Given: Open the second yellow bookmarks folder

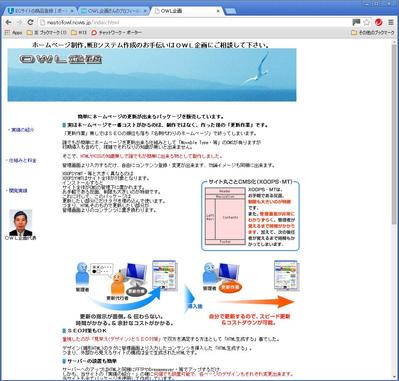Looking at the screenshot, I should (79, 33).
